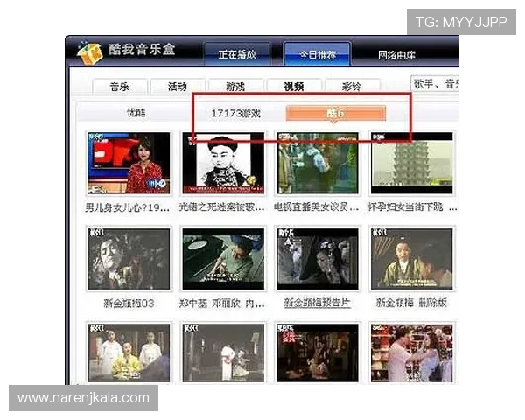Click the 酷我音乐盒 box logo icon

click(x=90, y=52)
